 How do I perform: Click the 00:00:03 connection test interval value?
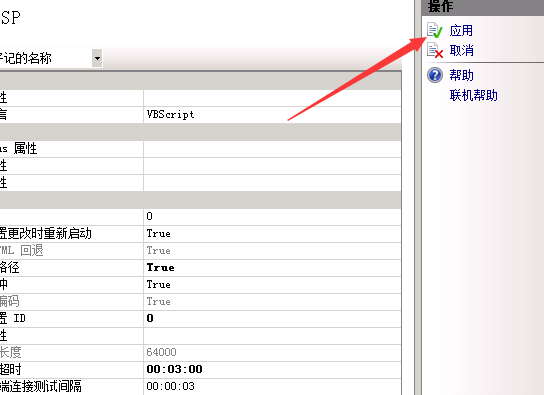170,386
